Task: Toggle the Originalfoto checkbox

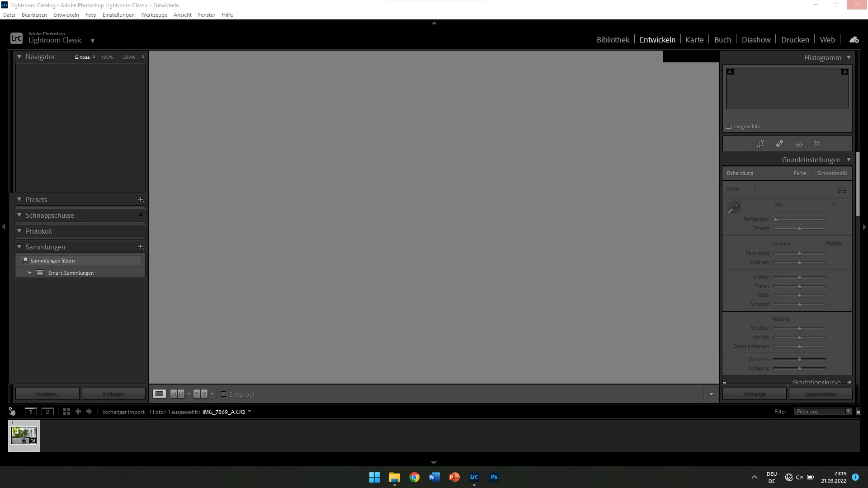Action: coord(729,127)
